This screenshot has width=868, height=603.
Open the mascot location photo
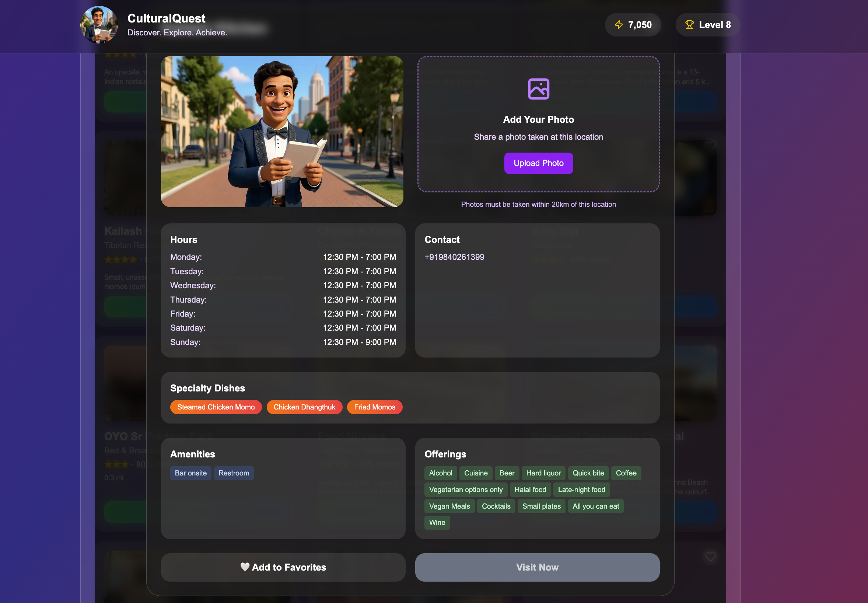pos(281,132)
